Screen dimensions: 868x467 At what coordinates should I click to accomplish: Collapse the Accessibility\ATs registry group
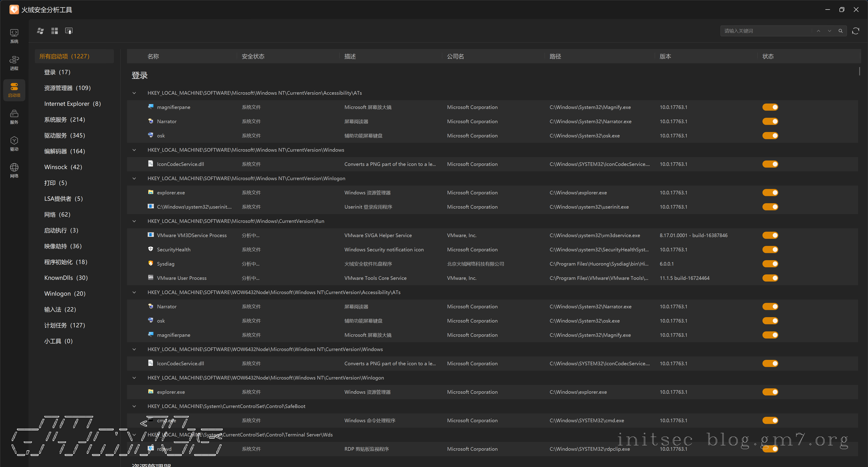pos(134,93)
